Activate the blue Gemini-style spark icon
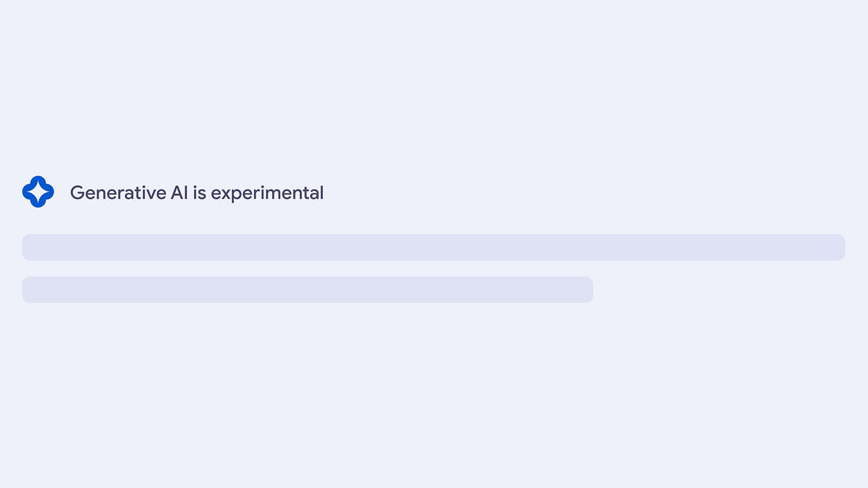The width and height of the screenshot is (868, 488). (38, 191)
